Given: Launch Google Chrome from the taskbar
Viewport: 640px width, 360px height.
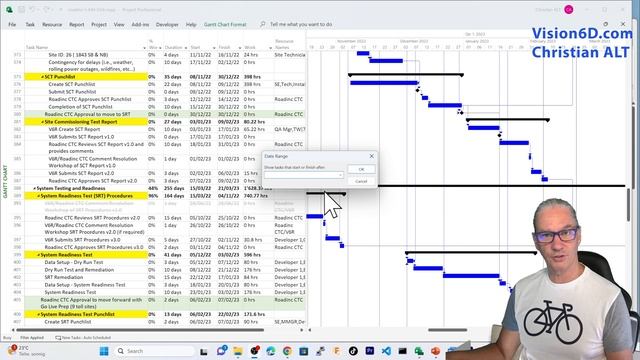Looking at the screenshot, I should 287,351.
